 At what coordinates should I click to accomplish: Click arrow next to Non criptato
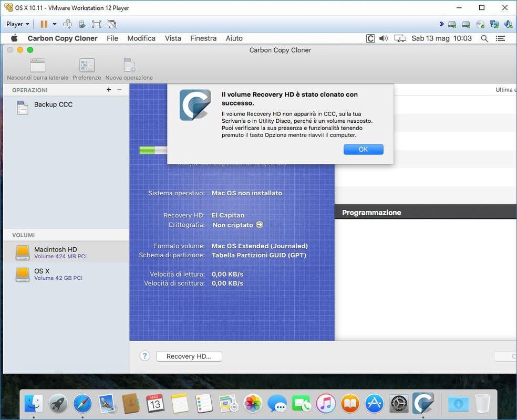coord(260,225)
